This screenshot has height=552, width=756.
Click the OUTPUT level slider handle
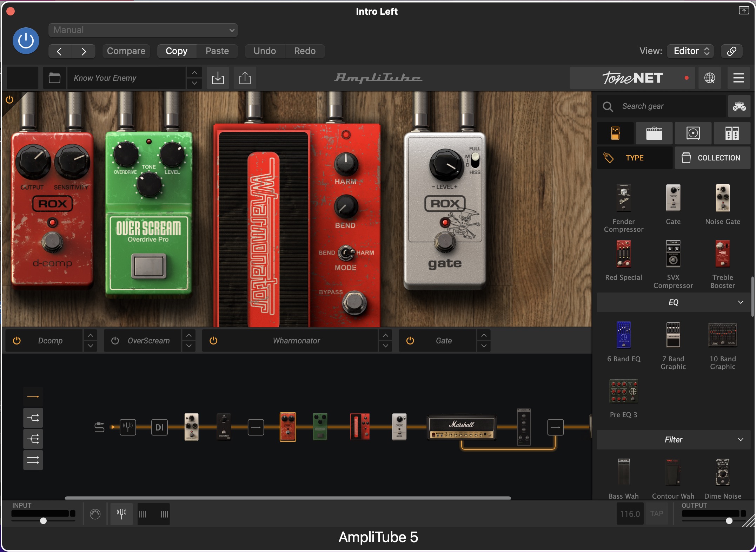pyautogui.click(x=729, y=521)
